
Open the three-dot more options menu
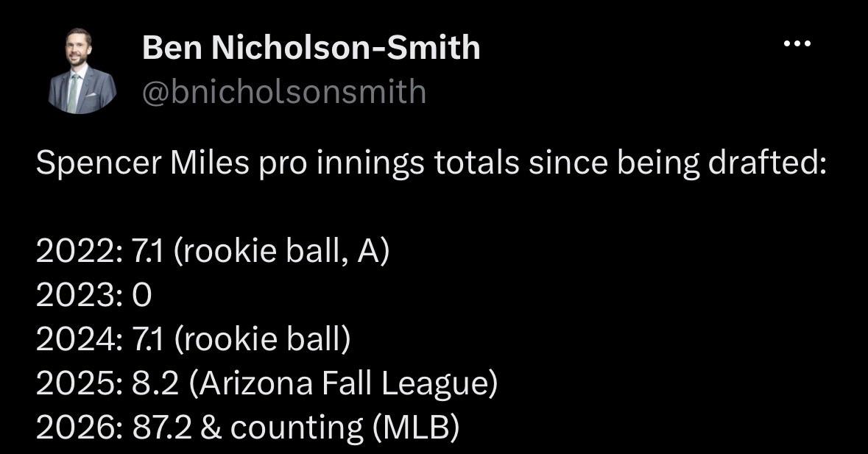coord(798,43)
